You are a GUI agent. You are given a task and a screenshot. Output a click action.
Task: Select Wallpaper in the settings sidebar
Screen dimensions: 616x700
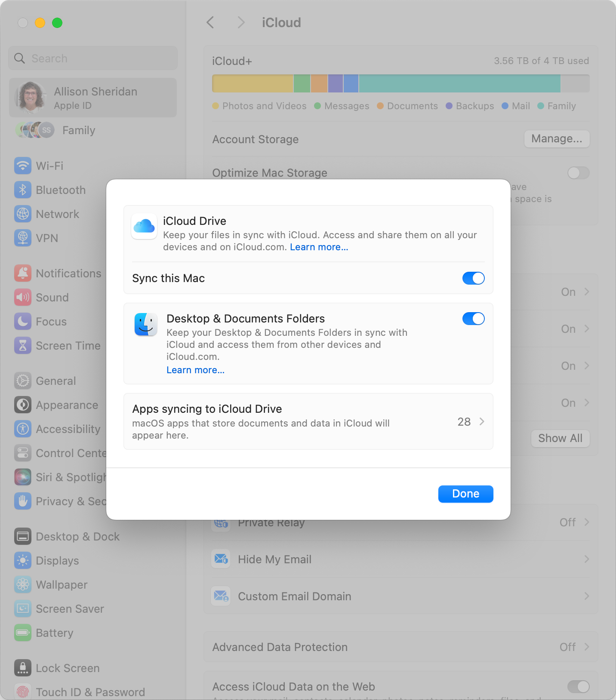coord(62,584)
